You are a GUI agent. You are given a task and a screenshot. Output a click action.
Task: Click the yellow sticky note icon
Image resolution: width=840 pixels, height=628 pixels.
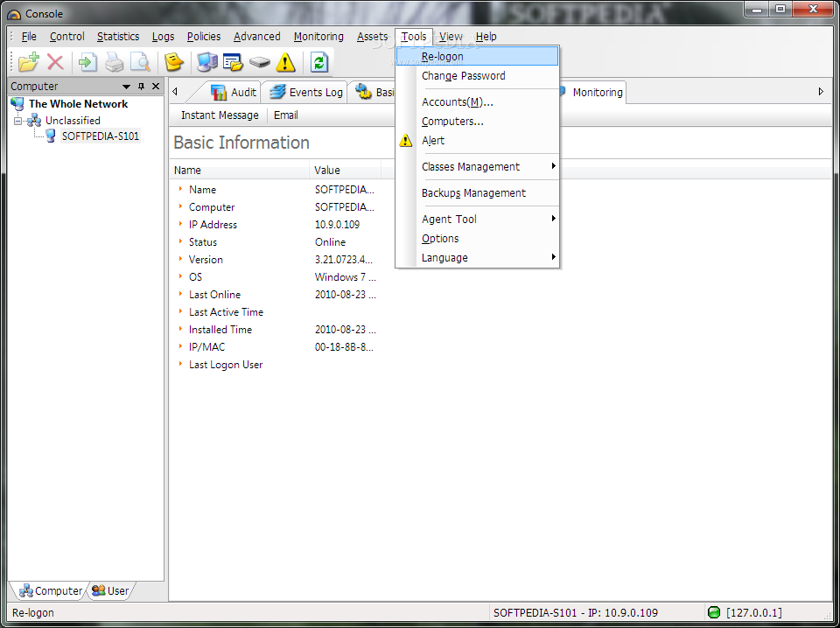pyautogui.click(x=173, y=62)
